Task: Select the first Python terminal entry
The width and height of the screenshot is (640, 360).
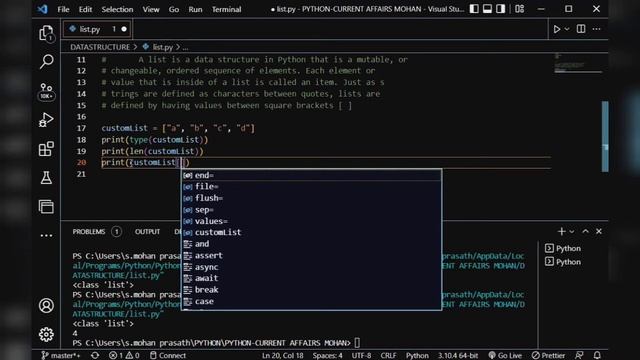Action: pos(563,248)
